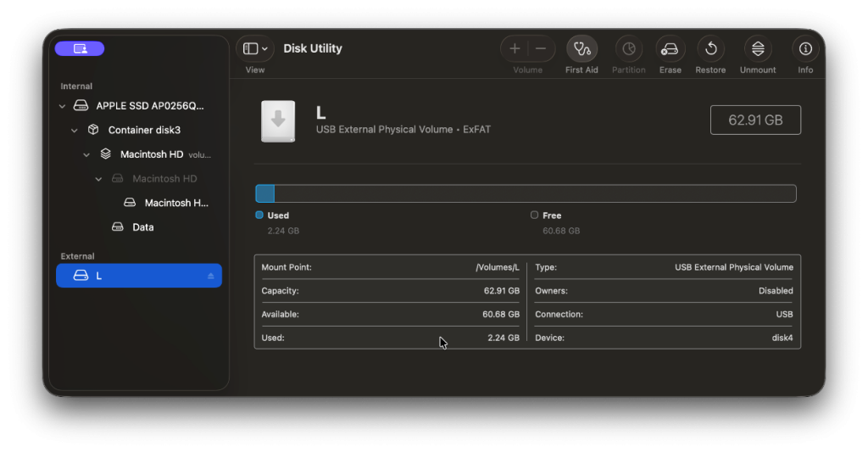The image size is (868, 453).
Task: Click the Macintosh HD volume group icon
Action: tap(105, 154)
